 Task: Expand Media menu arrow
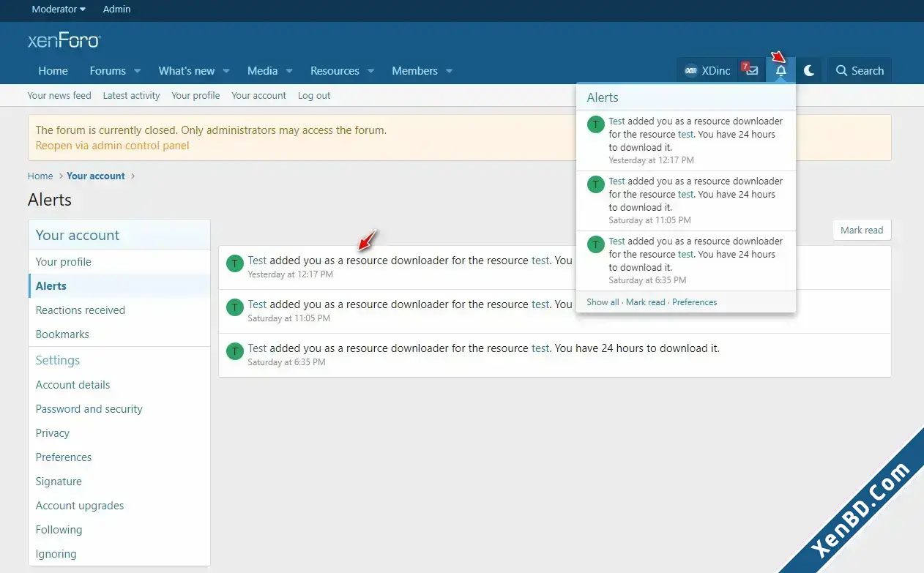point(289,71)
